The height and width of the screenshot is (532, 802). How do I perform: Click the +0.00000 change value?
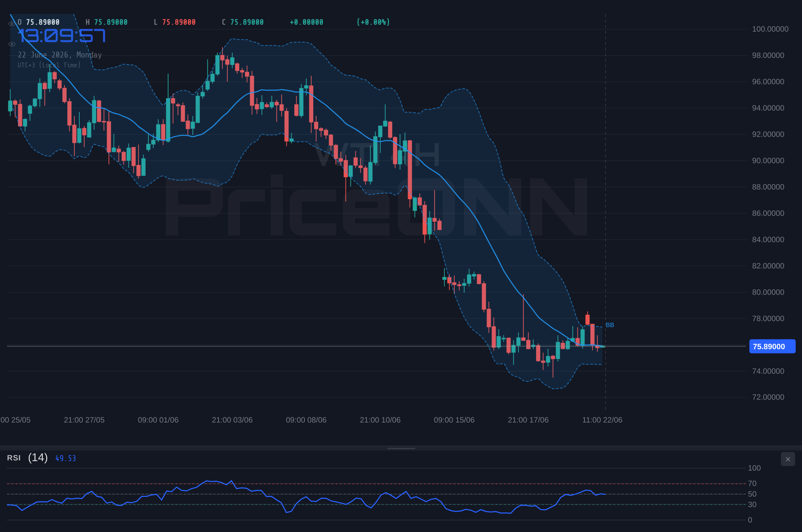pyautogui.click(x=307, y=22)
